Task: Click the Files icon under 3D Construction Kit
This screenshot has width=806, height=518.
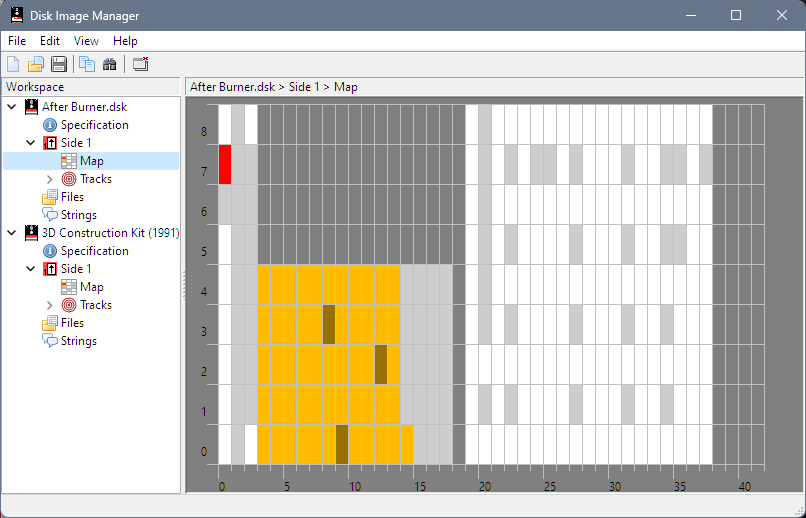Action: pos(50,323)
